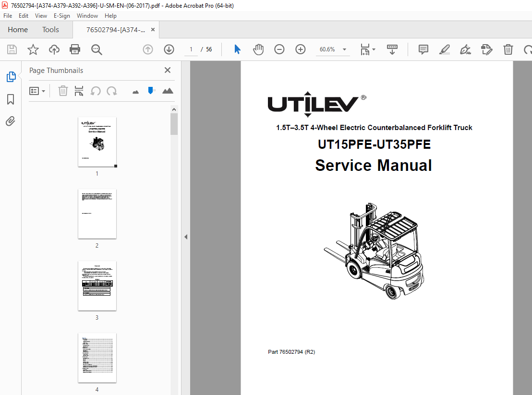Open the Edit menu
This screenshot has height=395, width=532.
(x=24, y=15)
